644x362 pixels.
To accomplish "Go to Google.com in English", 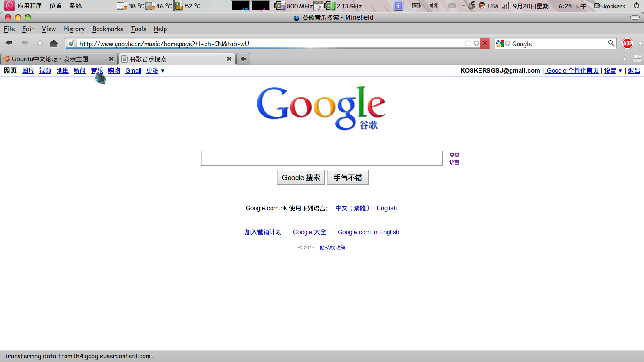I will (368, 232).
